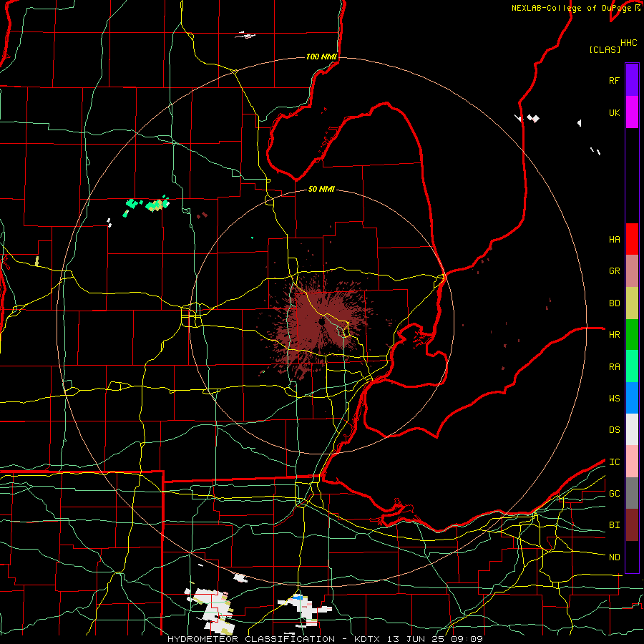Click the BI legend label

pos(614,525)
